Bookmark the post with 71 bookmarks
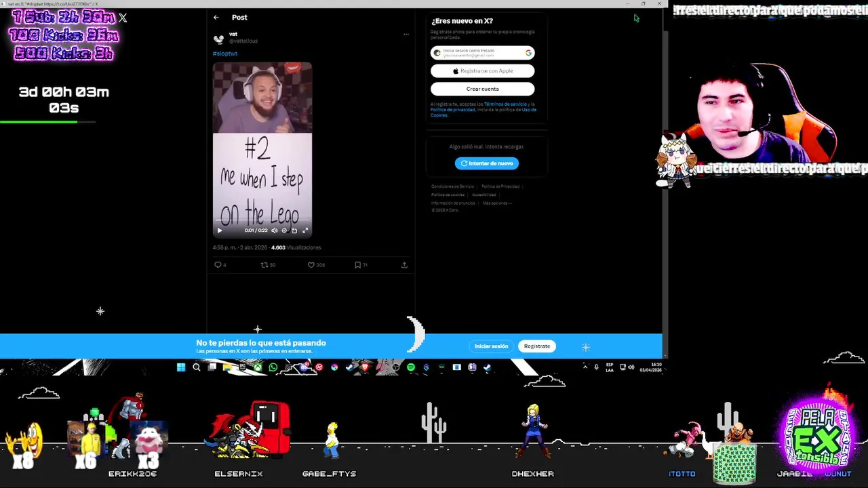 (x=361, y=265)
